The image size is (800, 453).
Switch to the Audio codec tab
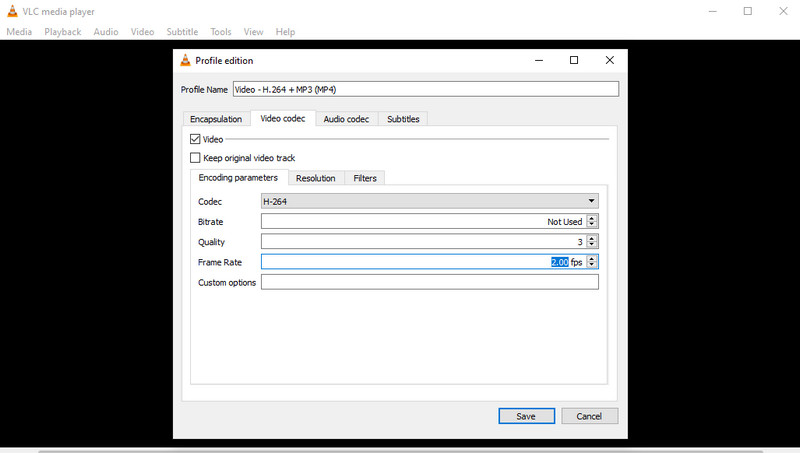pos(346,119)
